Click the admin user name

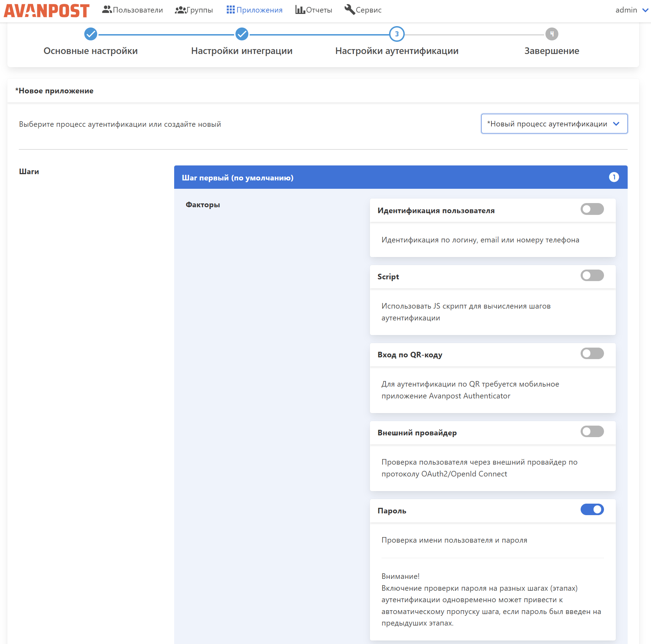click(x=626, y=10)
